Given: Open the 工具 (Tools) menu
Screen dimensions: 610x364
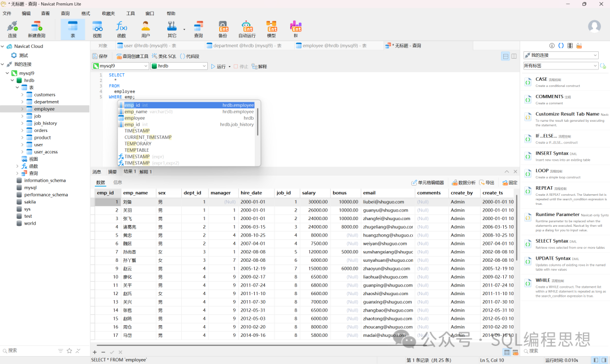Looking at the screenshot, I should coord(130,13).
